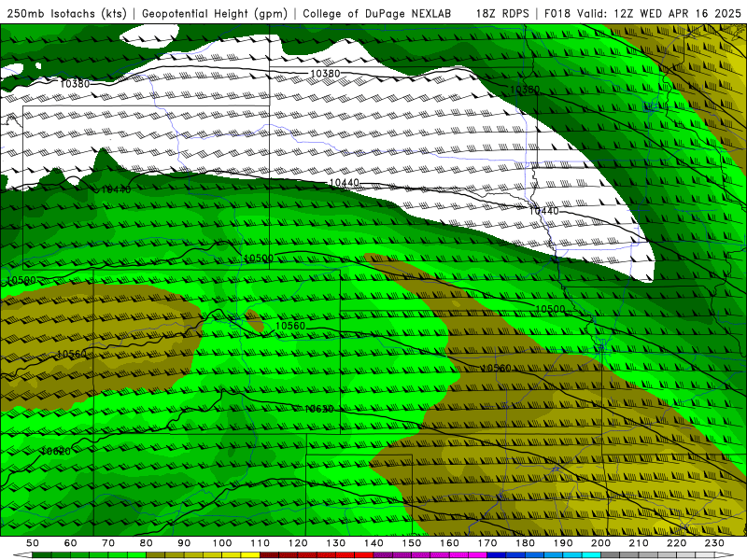The width and height of the screenshot is (747, 560).
Task: Click the 'F018' forecast hour label
Action: point(557,13)
